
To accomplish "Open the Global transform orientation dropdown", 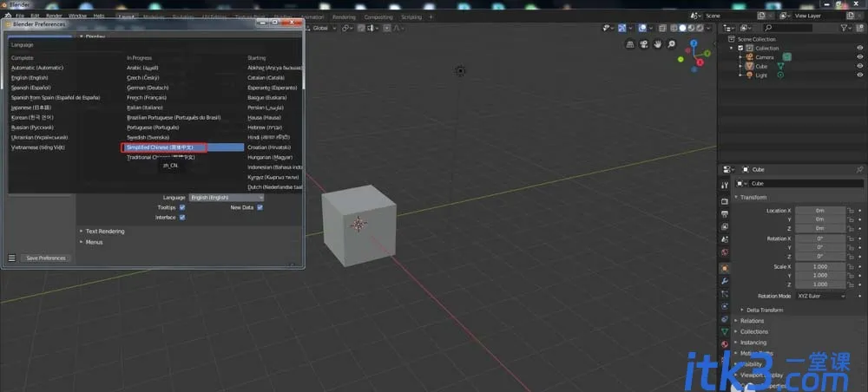I will click(320, 29).
